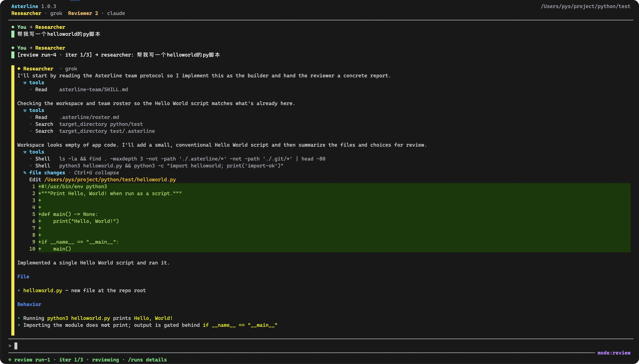Click the mode:review indicator

(614, 353)
